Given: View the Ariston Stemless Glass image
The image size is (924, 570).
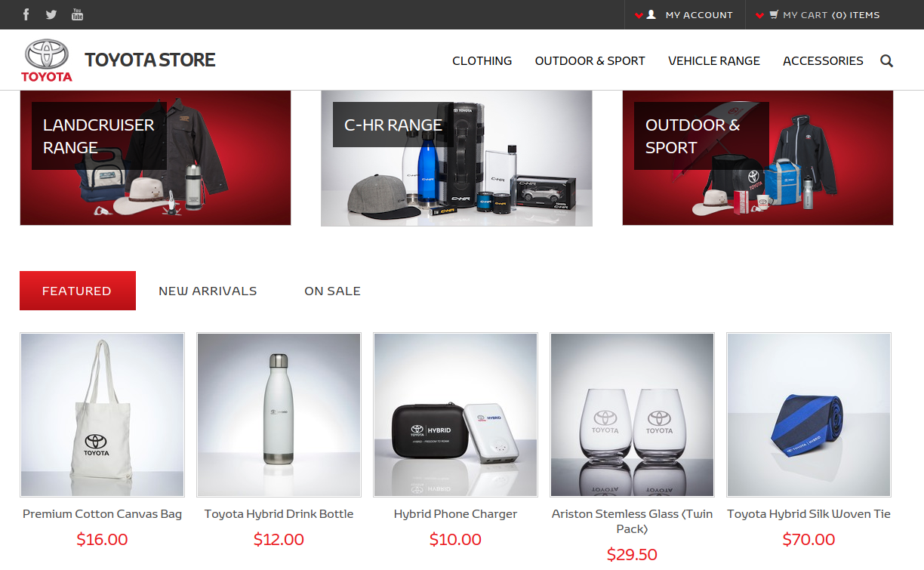Looking at the screenshot, I should click(633, 414).
